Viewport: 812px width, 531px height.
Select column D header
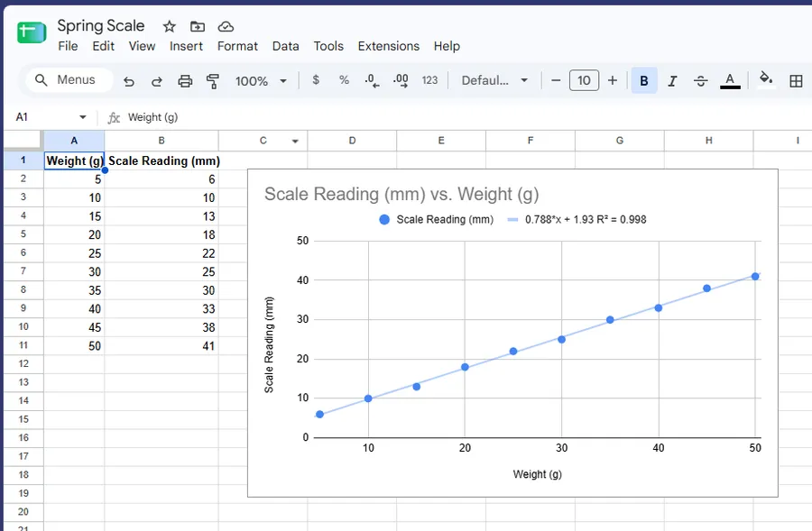pyautogui.click(x=352, y=141)
